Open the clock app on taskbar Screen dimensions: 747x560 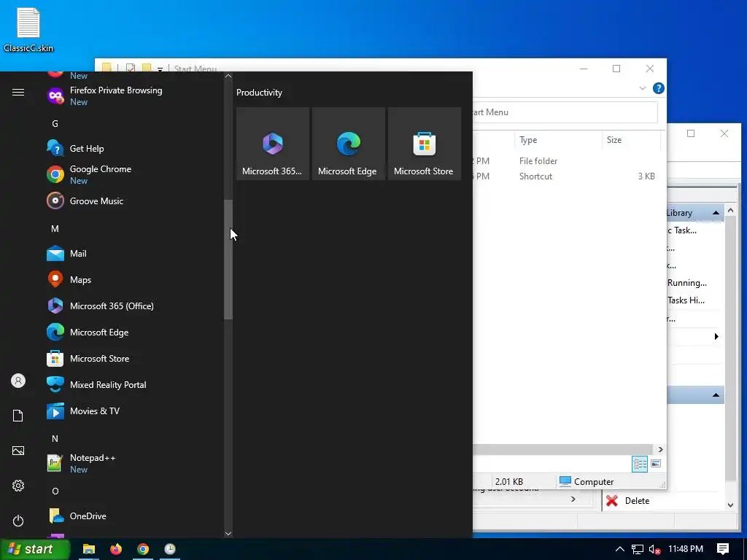tap(170, 549)
